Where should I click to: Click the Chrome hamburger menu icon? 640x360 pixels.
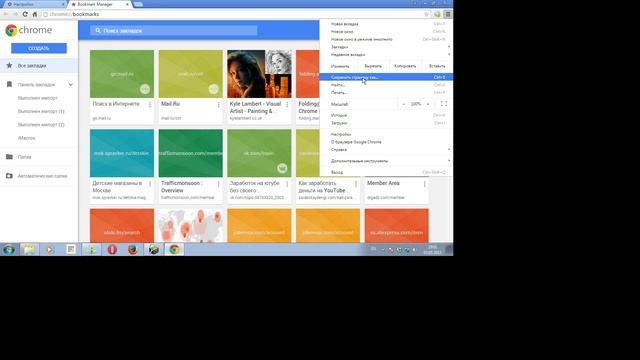[448, 14]
